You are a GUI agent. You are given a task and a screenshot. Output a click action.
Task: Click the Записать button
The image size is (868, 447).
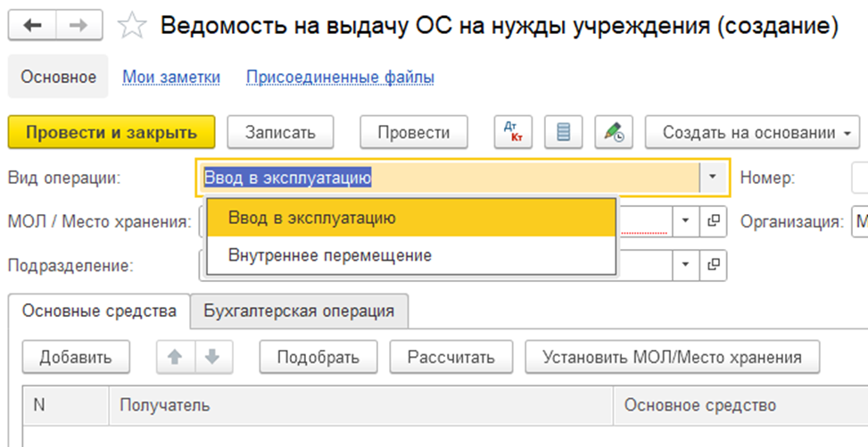(x=280, y=132)
